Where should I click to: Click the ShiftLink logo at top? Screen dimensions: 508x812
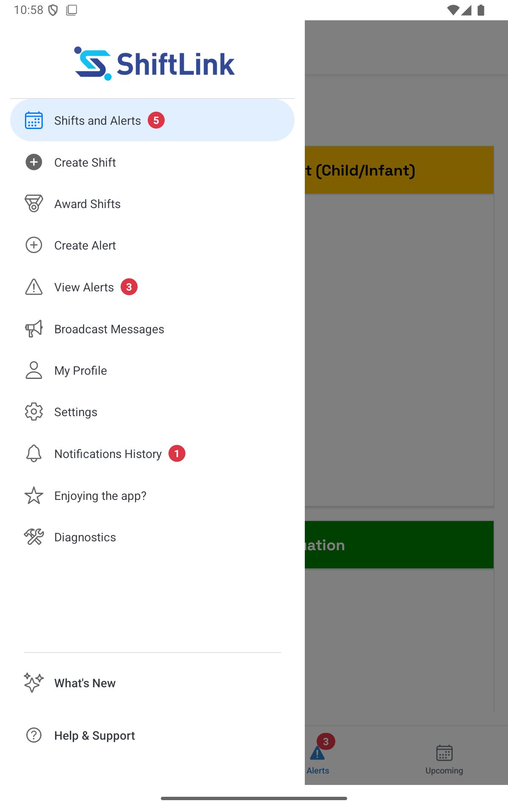155,63
